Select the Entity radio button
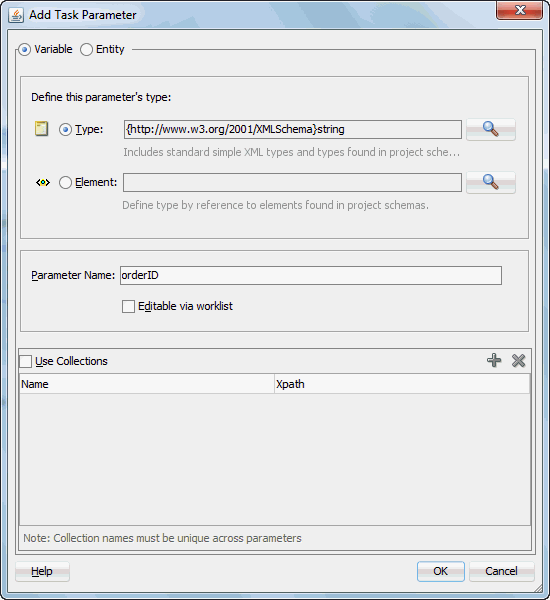The image size is (550, 600). 86,50
